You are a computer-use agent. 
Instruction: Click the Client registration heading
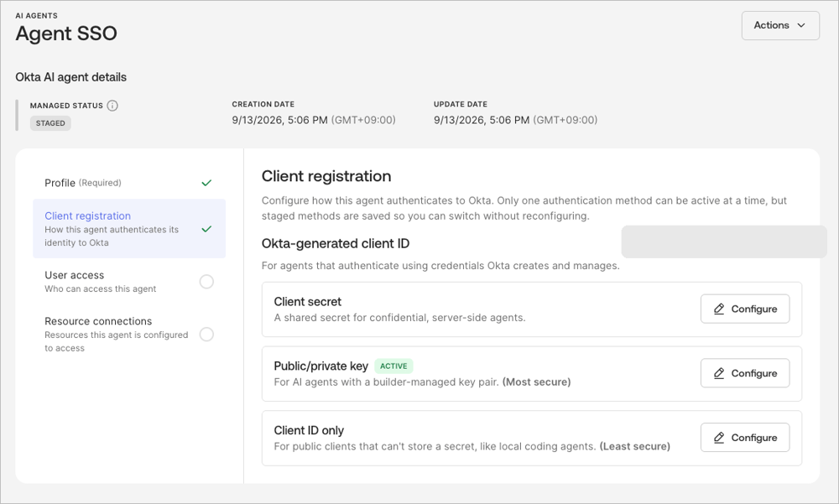[326, 176]
